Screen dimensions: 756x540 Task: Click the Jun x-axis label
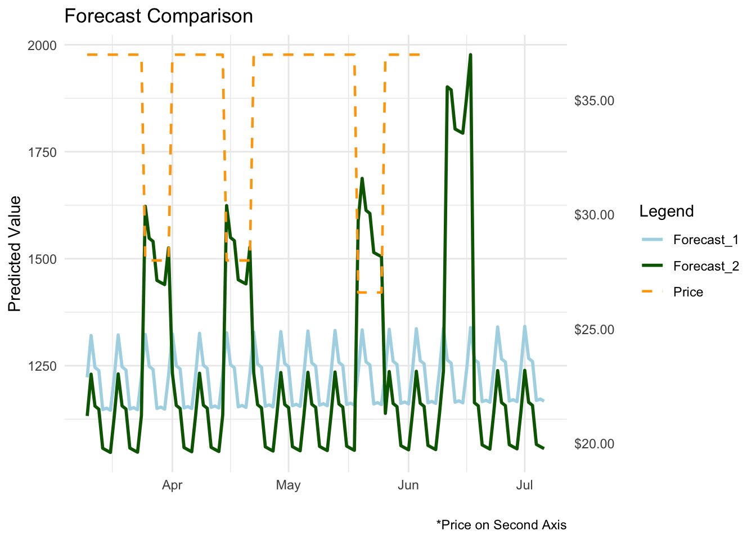pos(408,485)
